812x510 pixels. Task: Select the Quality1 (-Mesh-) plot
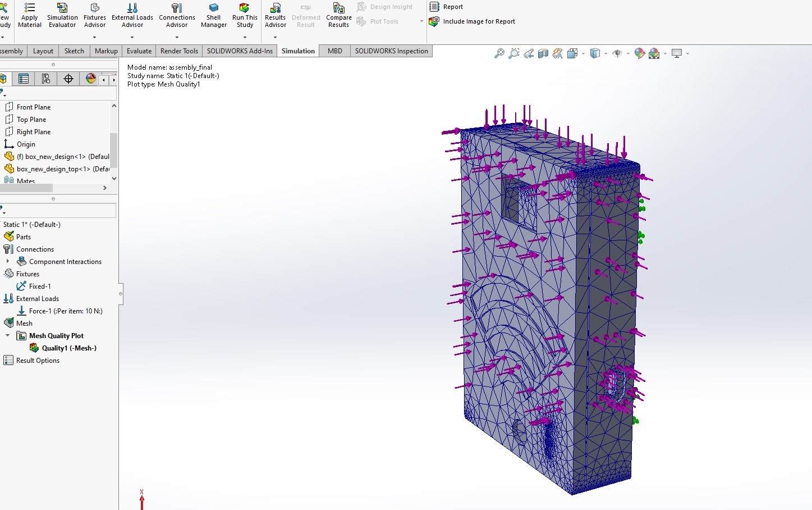click(x=63, y=348)
